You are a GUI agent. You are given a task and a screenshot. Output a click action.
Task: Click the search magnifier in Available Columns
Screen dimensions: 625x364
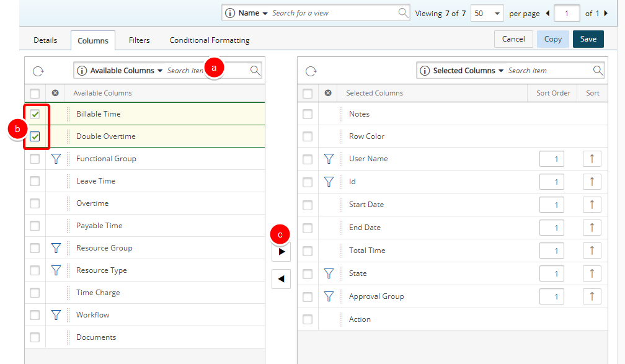(x=255, y=71)
